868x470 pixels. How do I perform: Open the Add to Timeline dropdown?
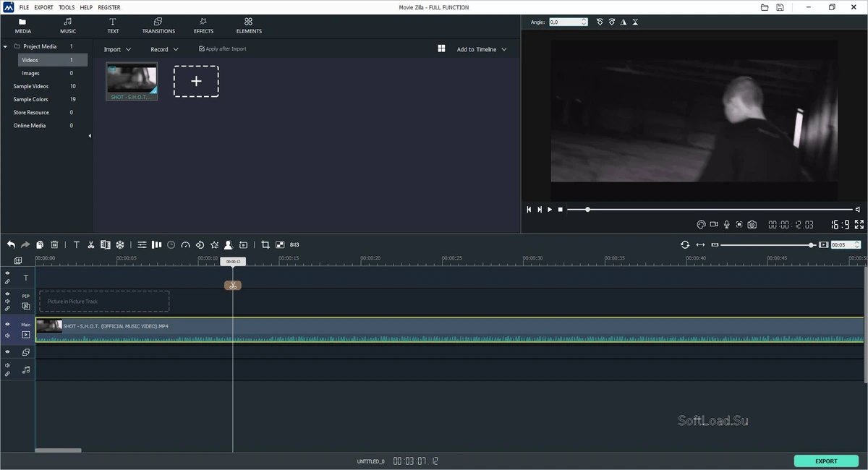click(x=482, y=49)
